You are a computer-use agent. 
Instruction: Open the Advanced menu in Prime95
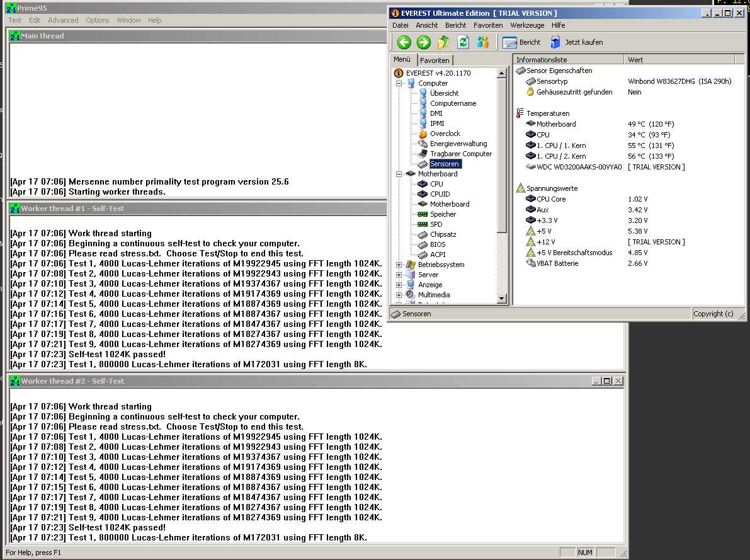(63, 20)
